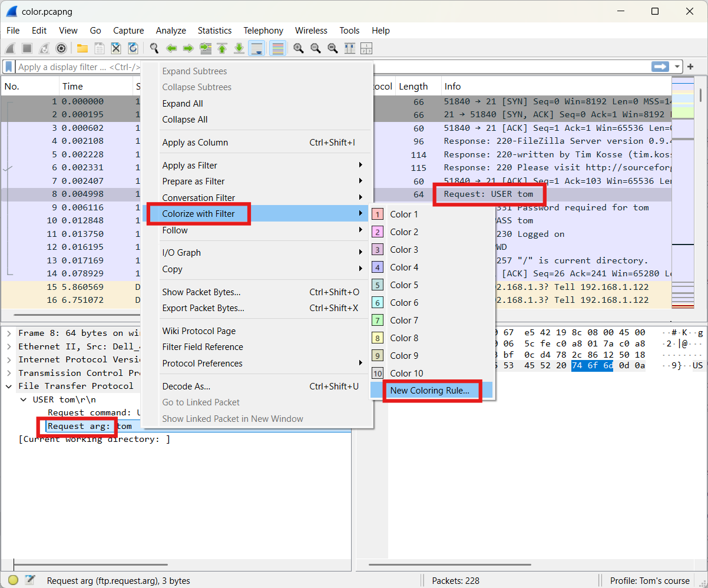This screenshot has width=708, height=588.
Task: Collapse the File Transfer Protocol tree
Action: pos(9,386)
